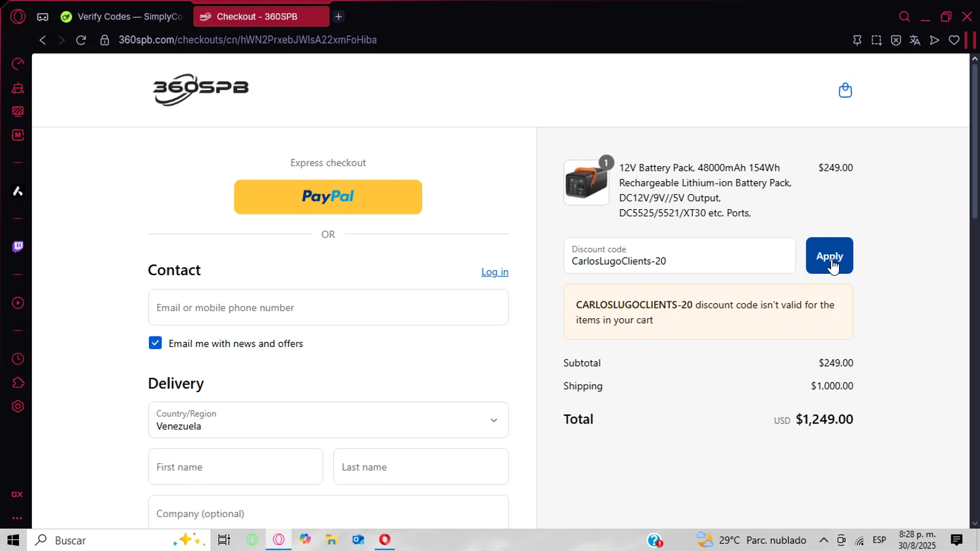Pay with the PayPal express button
The height and width of the screenshot is (551, 980).
click(328, 197)
